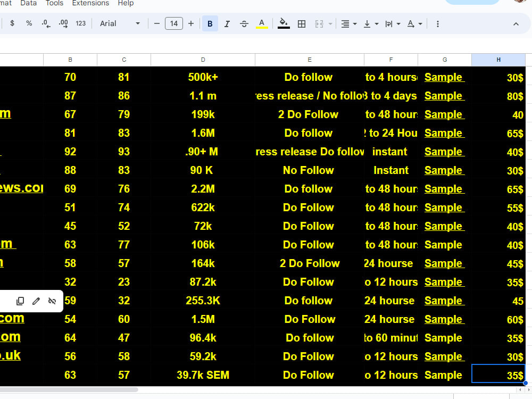Open Sample link in 1.6M row
This screenshot has height=399, width=532.
[x=444, y=133]
